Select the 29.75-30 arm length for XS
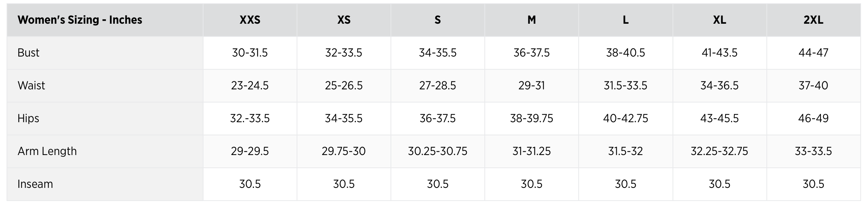Viewport: 868px width, 205px height. tap(344, 151)
